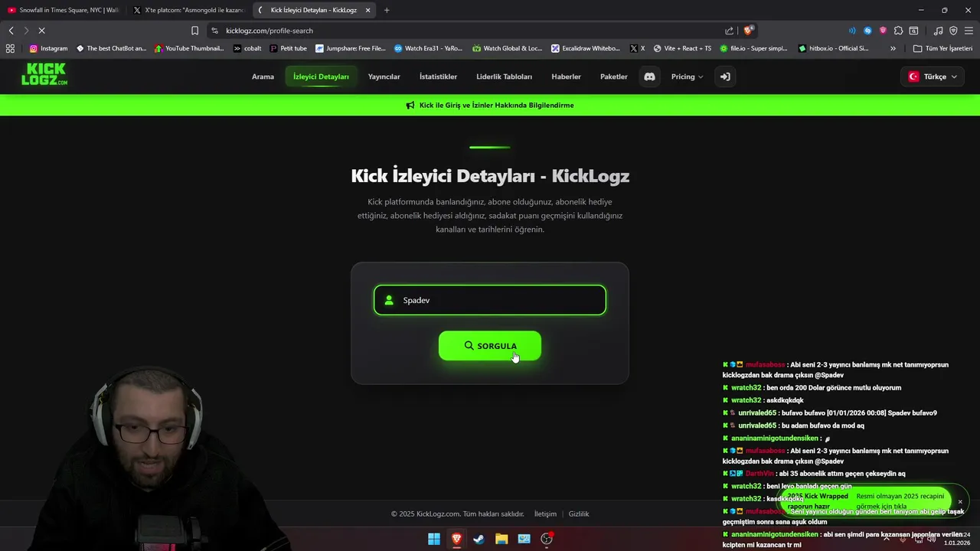Switch to the Snowfall in Times Square tab
Viewport: 980px width, 551px height.
click(x=63, y=10)
